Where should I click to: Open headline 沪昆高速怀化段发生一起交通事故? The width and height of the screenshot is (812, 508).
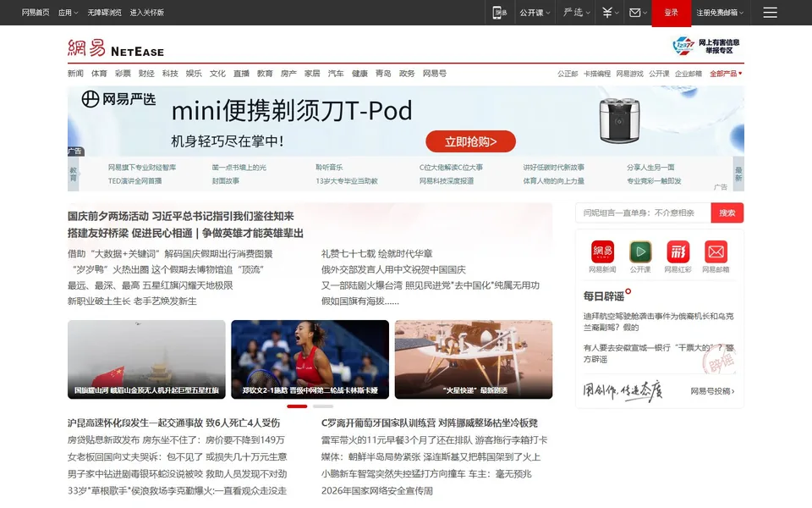(x=173, y=423)
